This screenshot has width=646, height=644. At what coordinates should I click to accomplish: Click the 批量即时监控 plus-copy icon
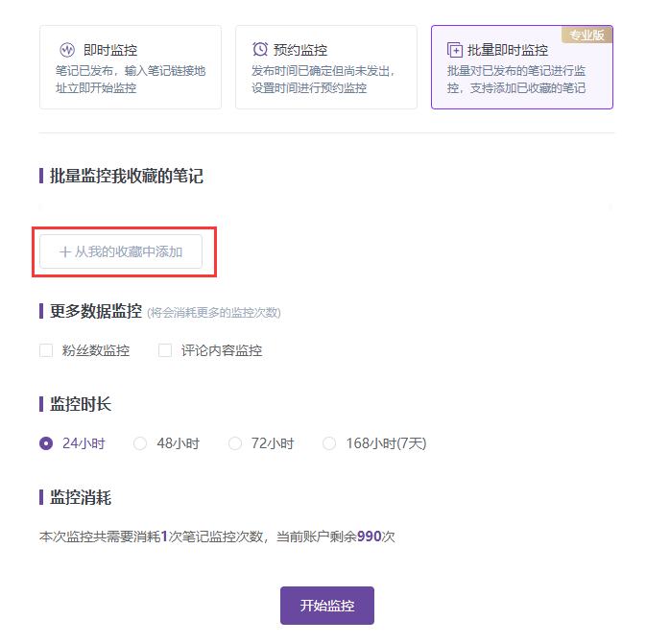(x=455, y=50)
